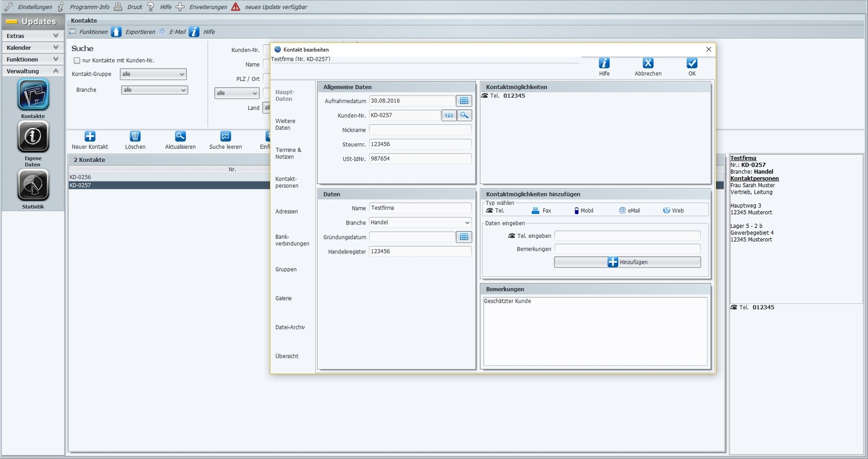Generate Kunden-Nr. with the 123 button
The width and height of the screenshot is (868, 459).
[x=449, y=116]
